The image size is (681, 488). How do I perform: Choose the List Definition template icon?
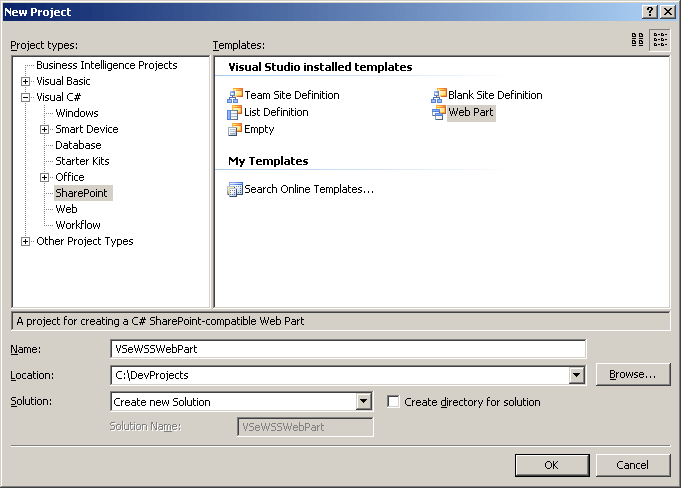(235, 113)
